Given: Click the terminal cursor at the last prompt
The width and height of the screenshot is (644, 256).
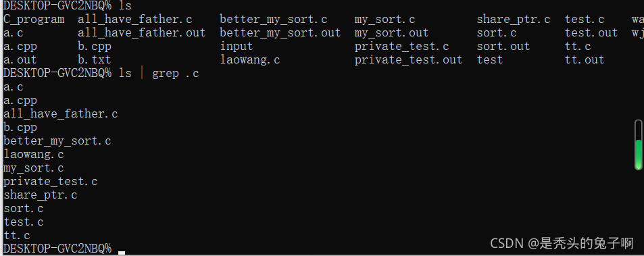Looking at the screenshot, I should click(122, 253).
